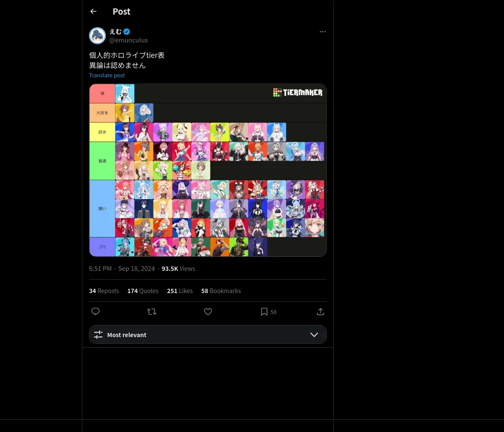Screen dimensions: 504x432
Task: Click the 93.5K Views count
Action: 178,269
